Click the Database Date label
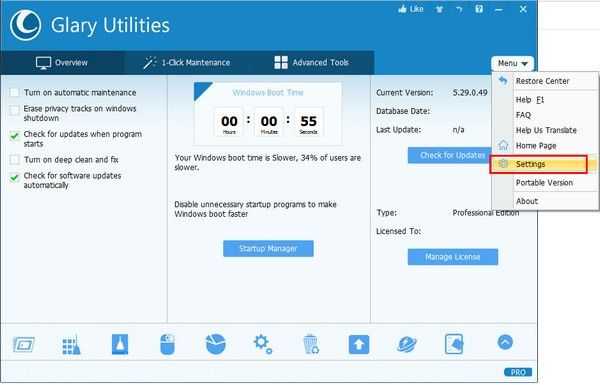The image size is (600, 385). (x=403, y=111)
